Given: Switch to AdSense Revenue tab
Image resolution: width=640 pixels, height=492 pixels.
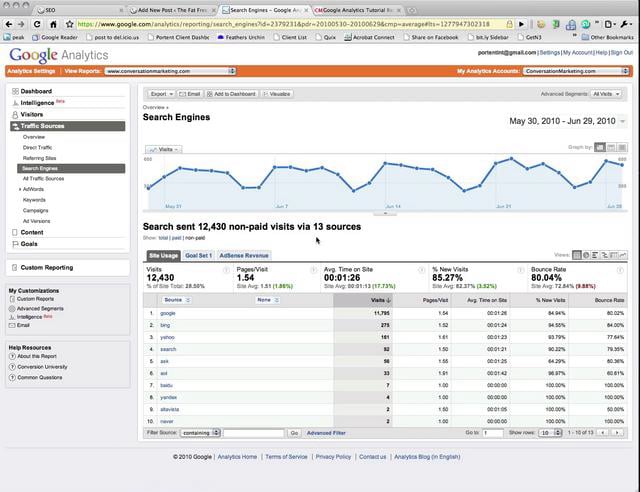Looking at the screenshot, I should pyautogui.click(x=244, y=256).
